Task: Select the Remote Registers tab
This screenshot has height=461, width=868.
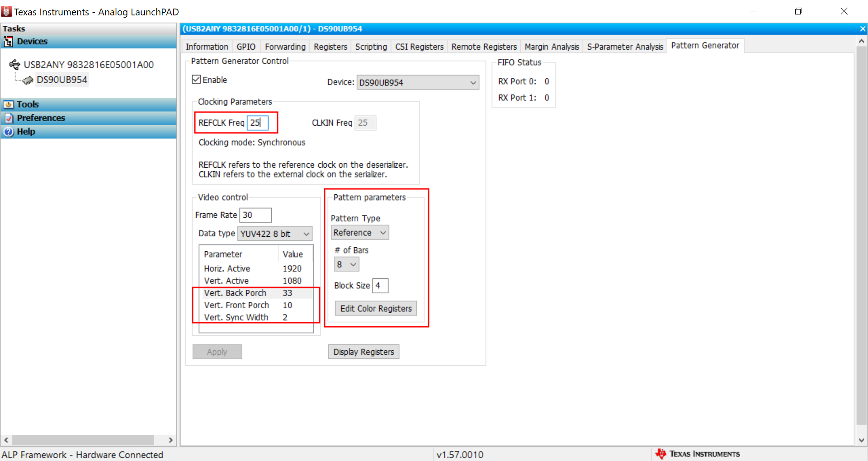Action: click(x=484, y=47)
